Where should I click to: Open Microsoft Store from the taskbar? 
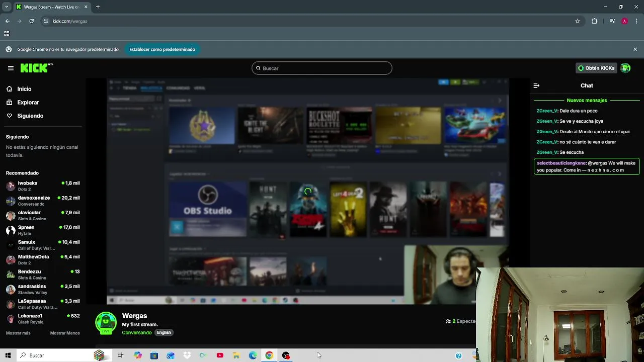click(x=154, y=355)
